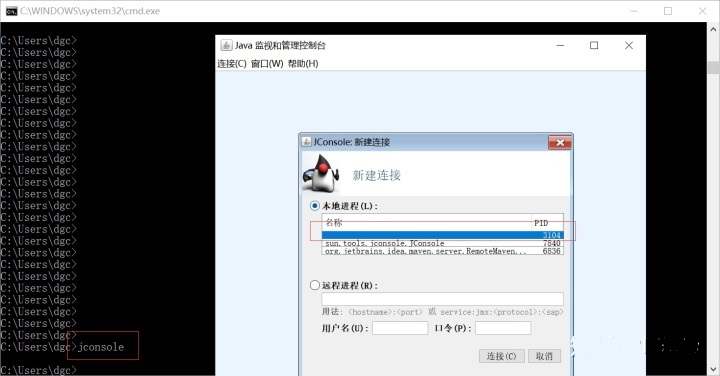Select the 远程进程 (Remote Process) radio button
This screenshot has height=376, width=720.
315,285
